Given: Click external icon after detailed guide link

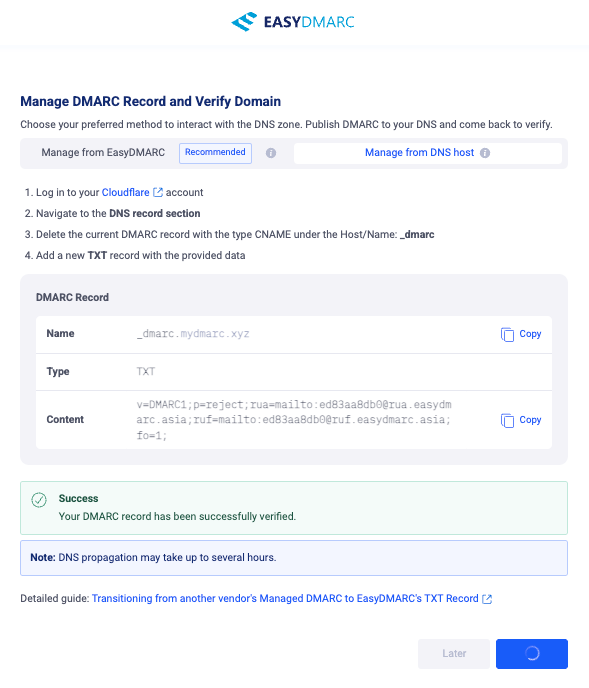Looking at the screenshot, I should (487, 599).
